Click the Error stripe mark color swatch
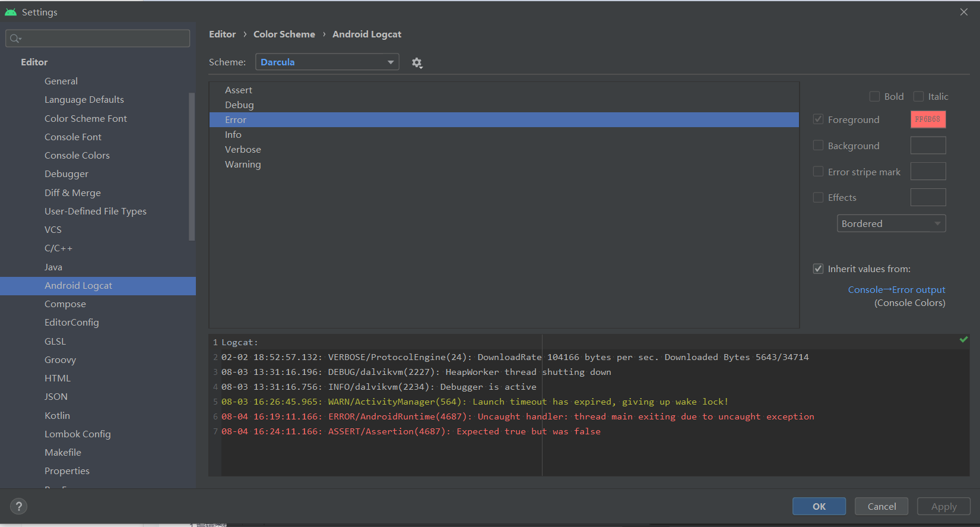The width and height of the screenshot is (980, 527). (928, 172)
